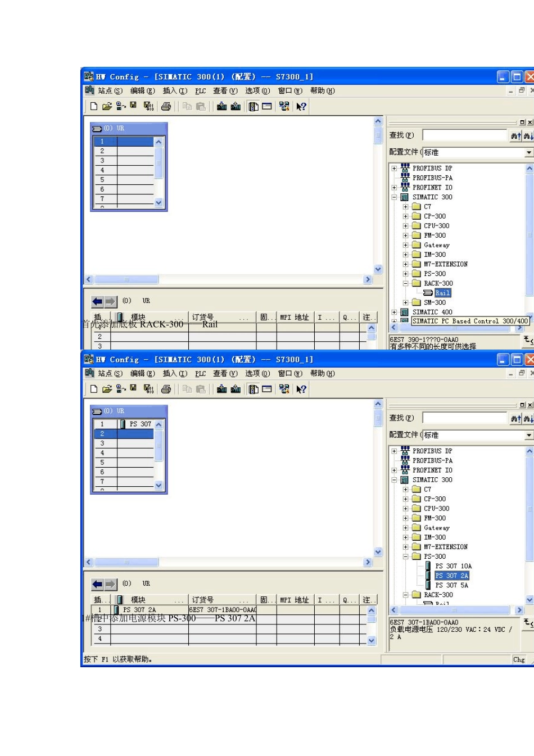The height and width of the screenshot is (756, 534).
Task: Open 选项(O) menu in lower window
Action: (x=257, y=373)
